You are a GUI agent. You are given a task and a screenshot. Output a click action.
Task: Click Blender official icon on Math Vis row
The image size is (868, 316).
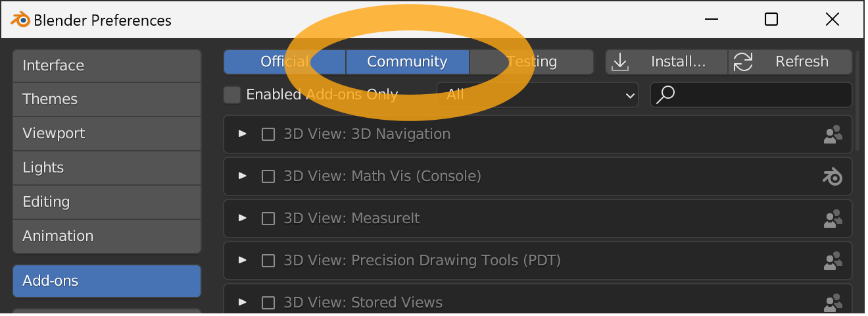coord(833,176)
